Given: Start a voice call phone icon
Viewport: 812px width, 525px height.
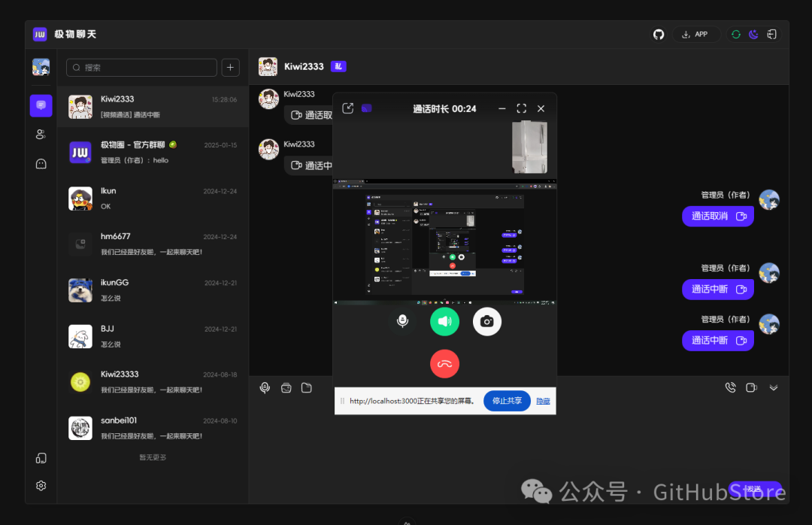Looking at the screenshot, I should point(730,387).
